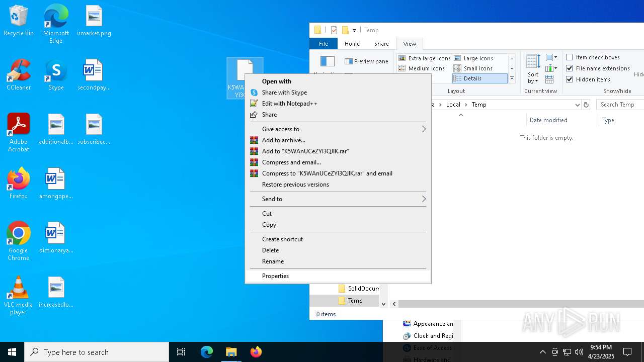Select the increasedlo image file on desktop

(56, 292)
